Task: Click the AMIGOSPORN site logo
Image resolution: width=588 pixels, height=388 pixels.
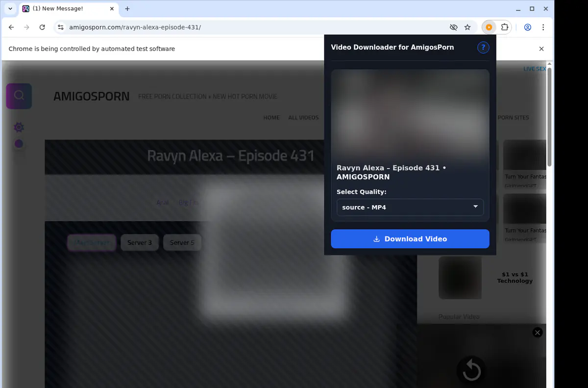Action: 92,97
